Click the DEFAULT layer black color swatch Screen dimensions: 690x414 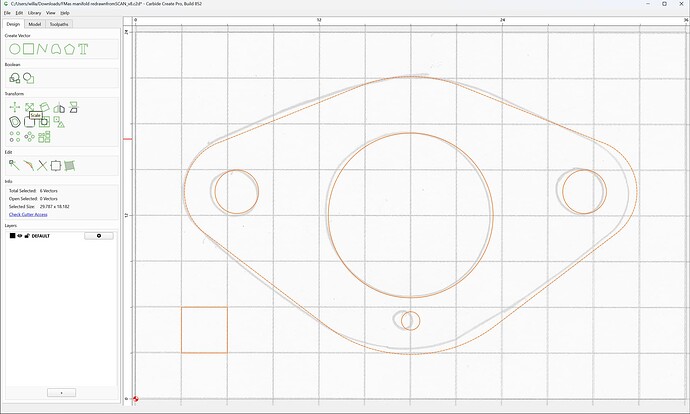pyautogui.click(x=12, y=236)
